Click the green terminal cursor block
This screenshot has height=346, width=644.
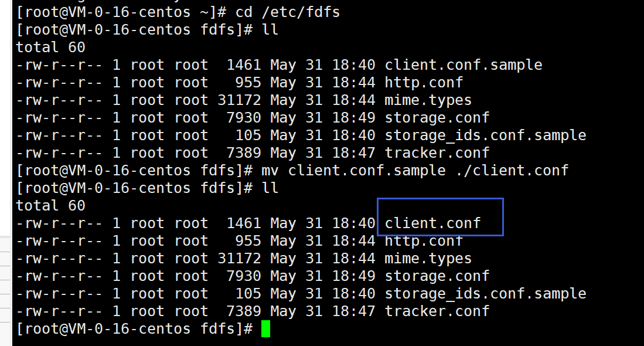(265, 329)
